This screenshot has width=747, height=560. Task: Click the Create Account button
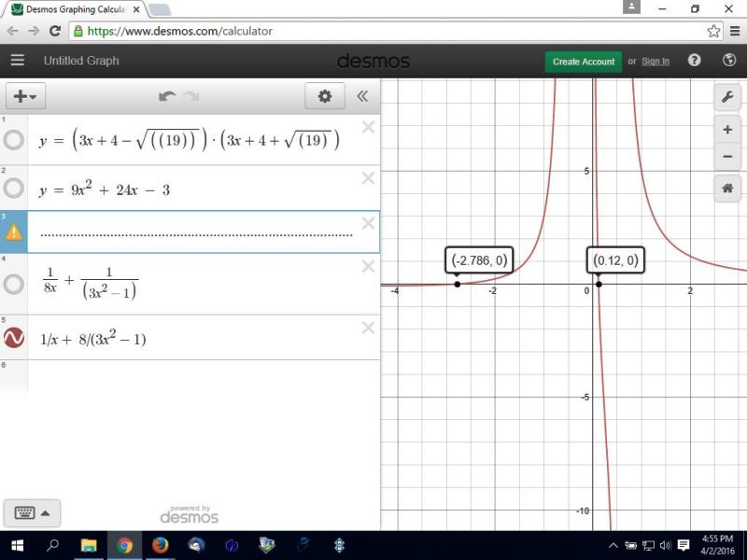pos(584,62)
